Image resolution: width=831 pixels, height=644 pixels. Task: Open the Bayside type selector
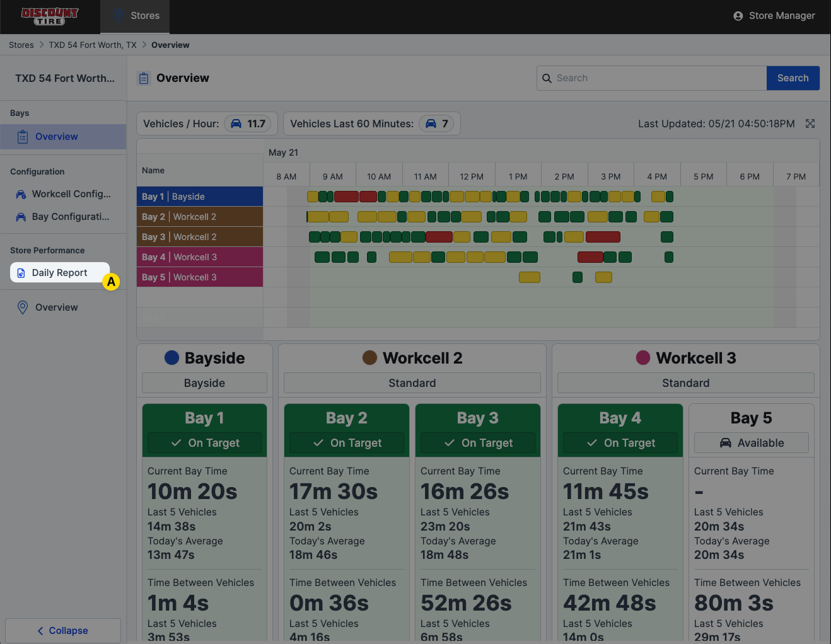pos(204,383)
